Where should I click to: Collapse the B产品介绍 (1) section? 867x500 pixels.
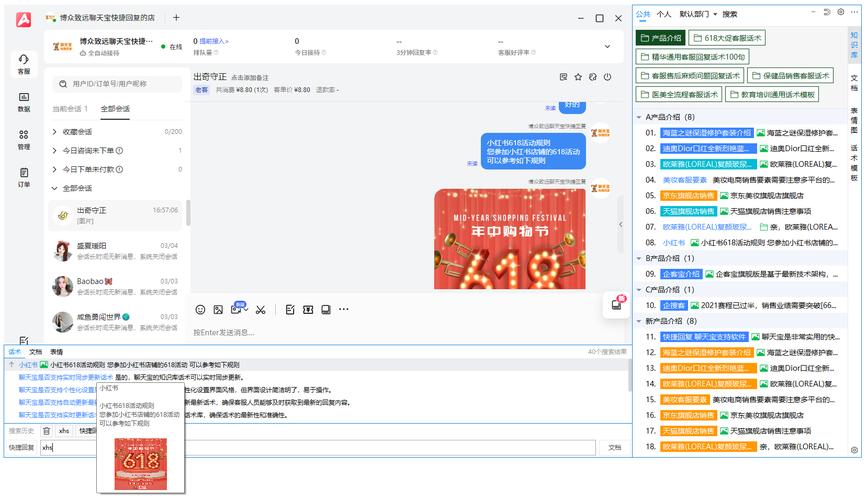point(639,258)
